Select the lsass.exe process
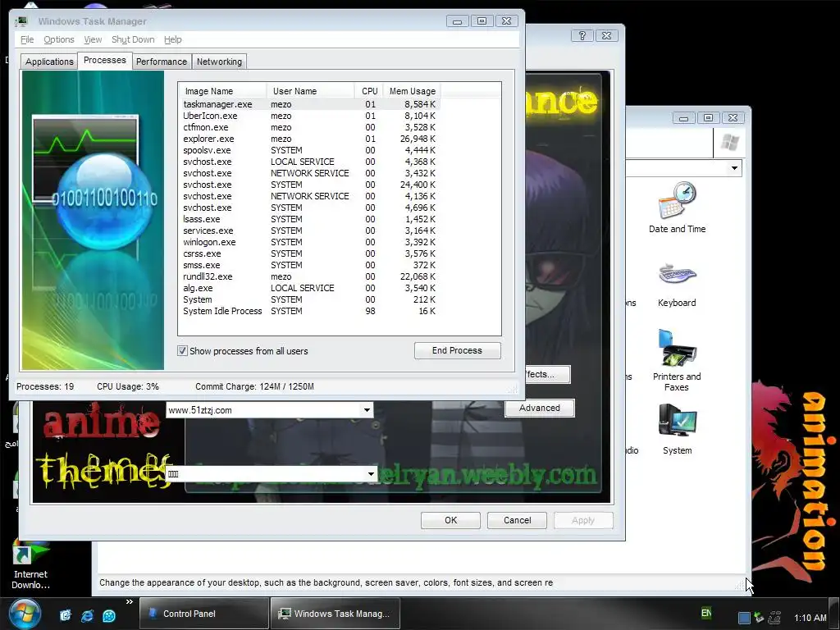840x630 pixels. click(309, 219)
